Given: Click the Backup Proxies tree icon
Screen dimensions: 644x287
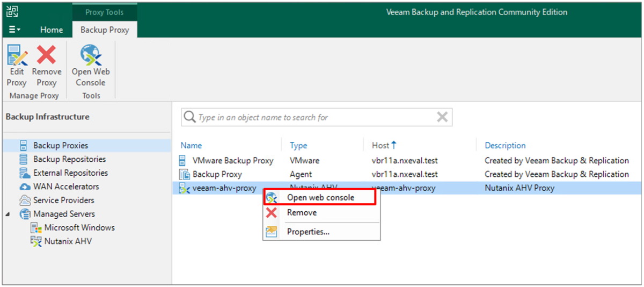Looking at the screenshot, I should 24,145.
